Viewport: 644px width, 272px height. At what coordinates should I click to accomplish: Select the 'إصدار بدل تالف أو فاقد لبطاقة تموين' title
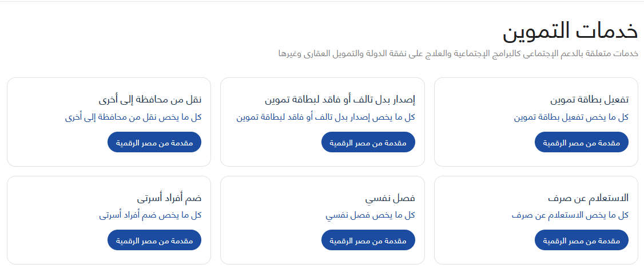click(340, 100)
